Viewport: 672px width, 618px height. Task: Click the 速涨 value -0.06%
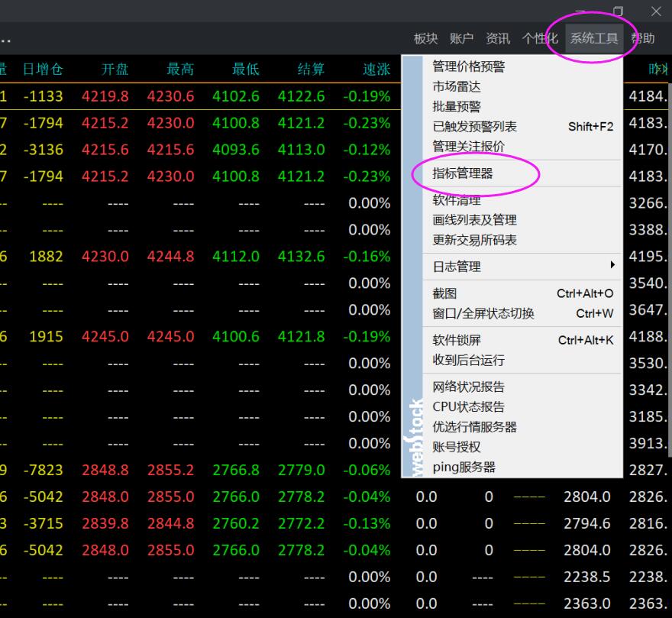pyautogui.click(x=367, y=471)
